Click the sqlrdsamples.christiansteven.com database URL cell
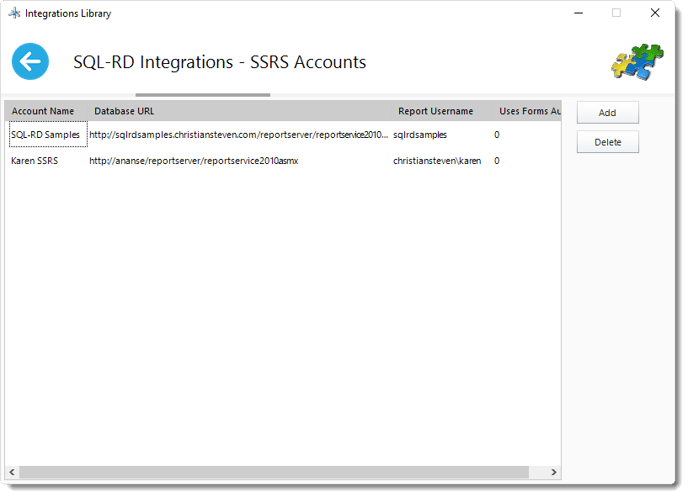Viewport: 688px width, 497px height. pyautogui.click(x=239, y=135)
